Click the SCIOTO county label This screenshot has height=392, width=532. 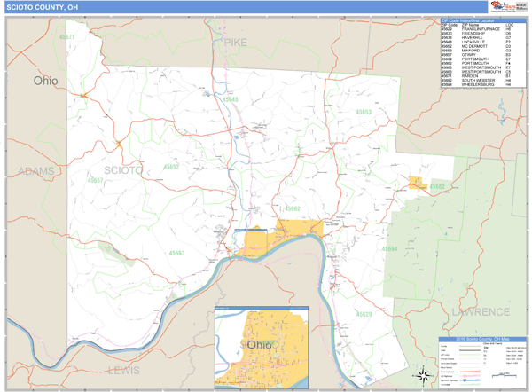[x=123, y=169]
